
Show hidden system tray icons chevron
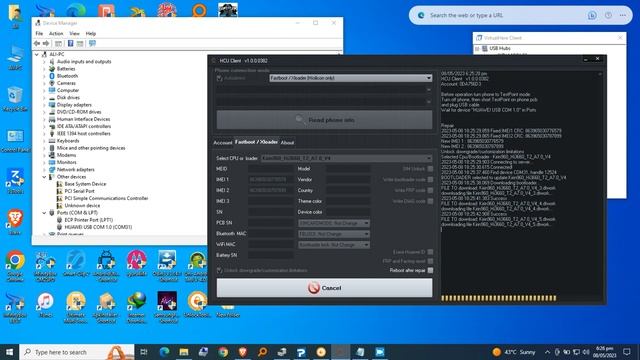point(547,352)
